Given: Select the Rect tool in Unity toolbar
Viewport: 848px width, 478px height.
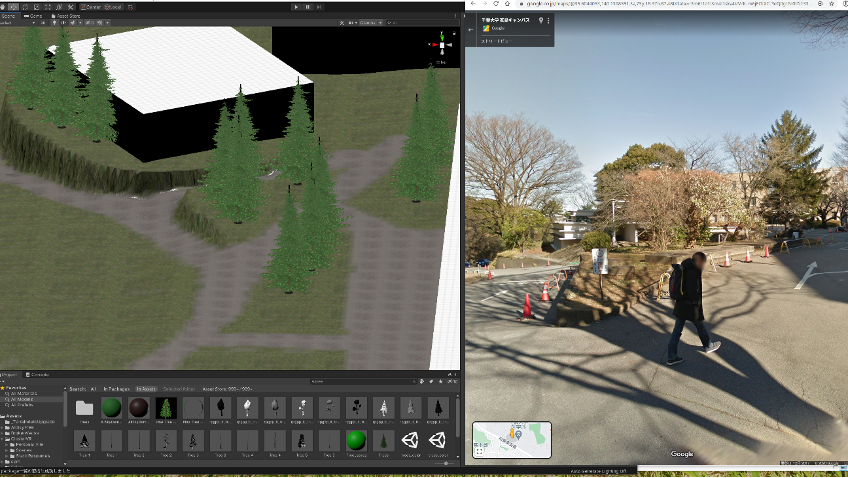Looking at the screenshot, I should click(x=48, y=7).
